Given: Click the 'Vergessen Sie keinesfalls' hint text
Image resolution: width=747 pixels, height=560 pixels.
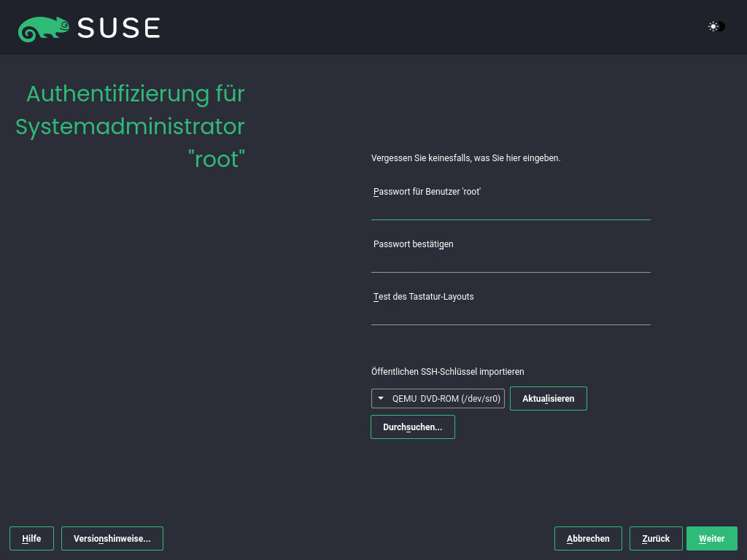Looking at the screenshot, I should pyautogui.click(x=465, y=158).
